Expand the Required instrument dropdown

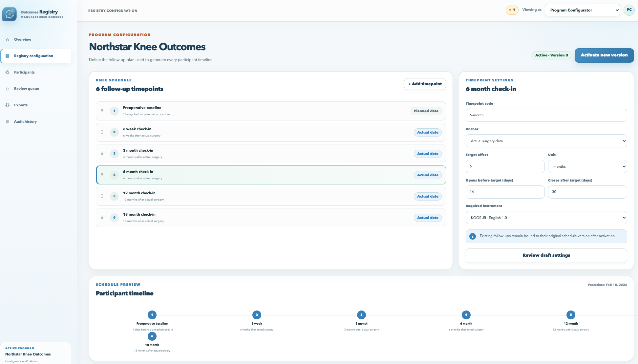pyautogui.click(x=546, y=218)
